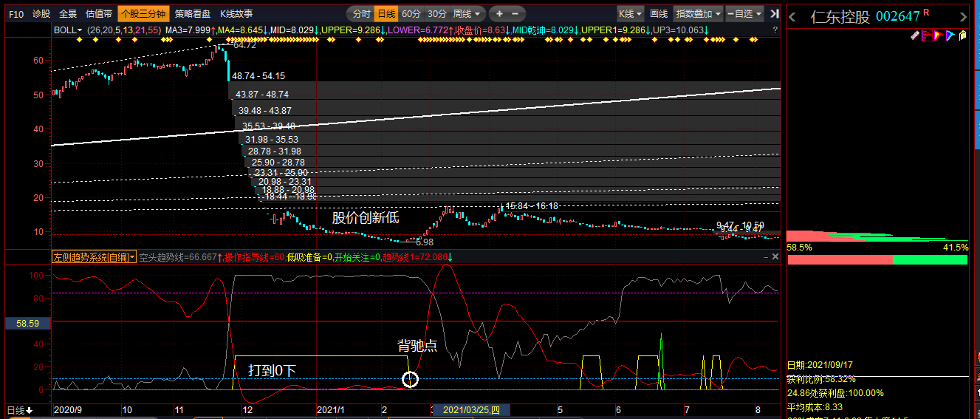980x419 pixels.
Task: Open the 诊股 stock diagnosis tab
Action: click(41, 13)
